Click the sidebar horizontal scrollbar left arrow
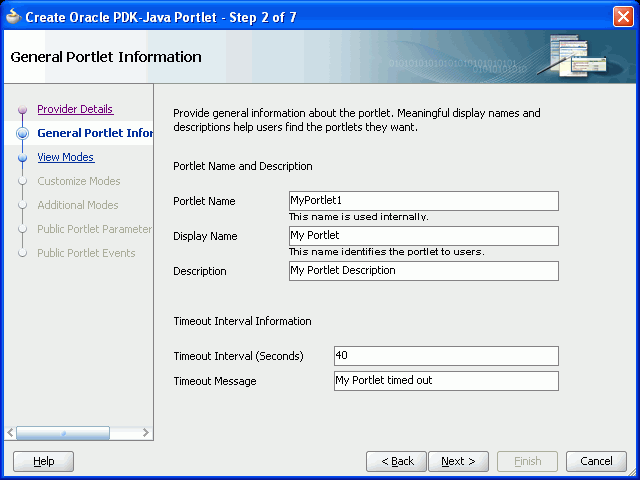Viewport: 640px width, 480px height. [x=10, y=433]
